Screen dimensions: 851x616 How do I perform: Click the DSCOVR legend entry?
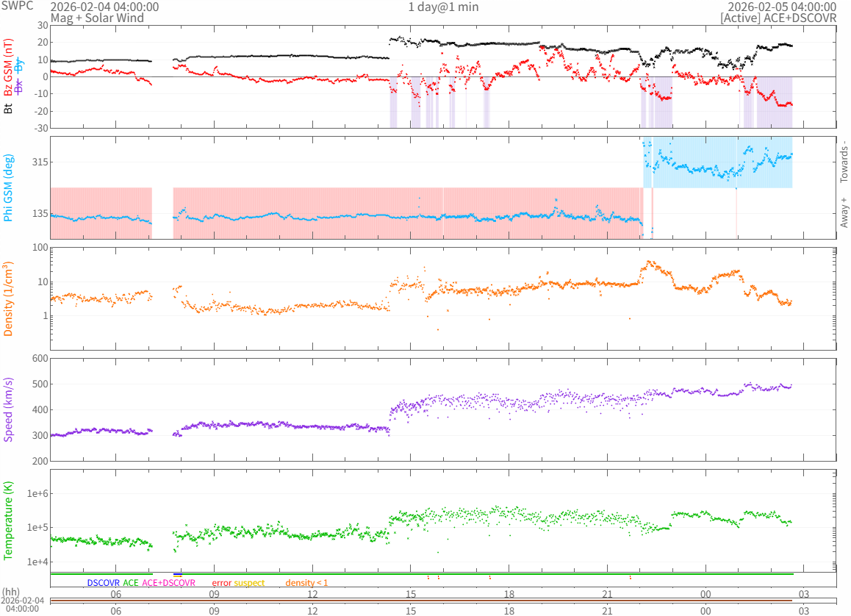coord(103,583)
